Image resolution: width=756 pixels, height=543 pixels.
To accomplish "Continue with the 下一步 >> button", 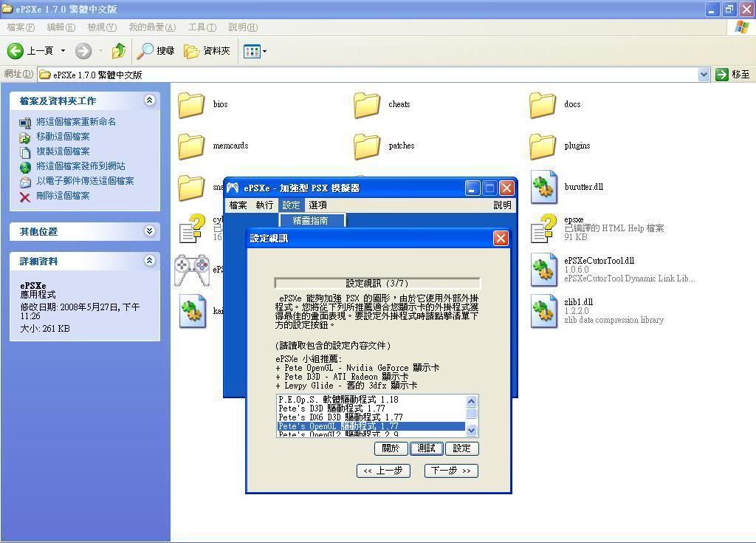I will click(451, 471).
